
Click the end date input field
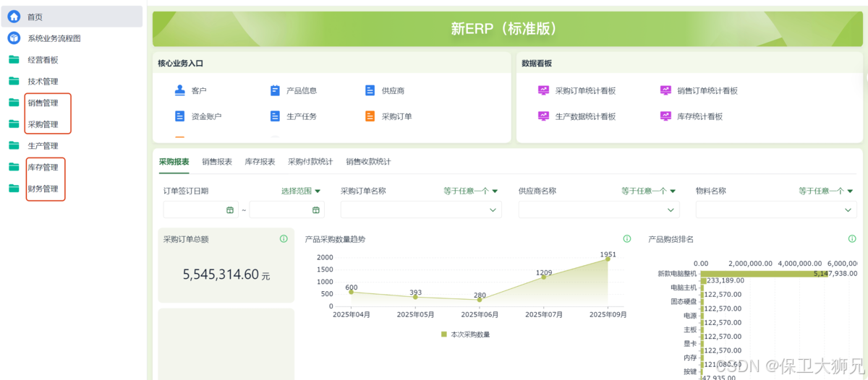[286, 210]
